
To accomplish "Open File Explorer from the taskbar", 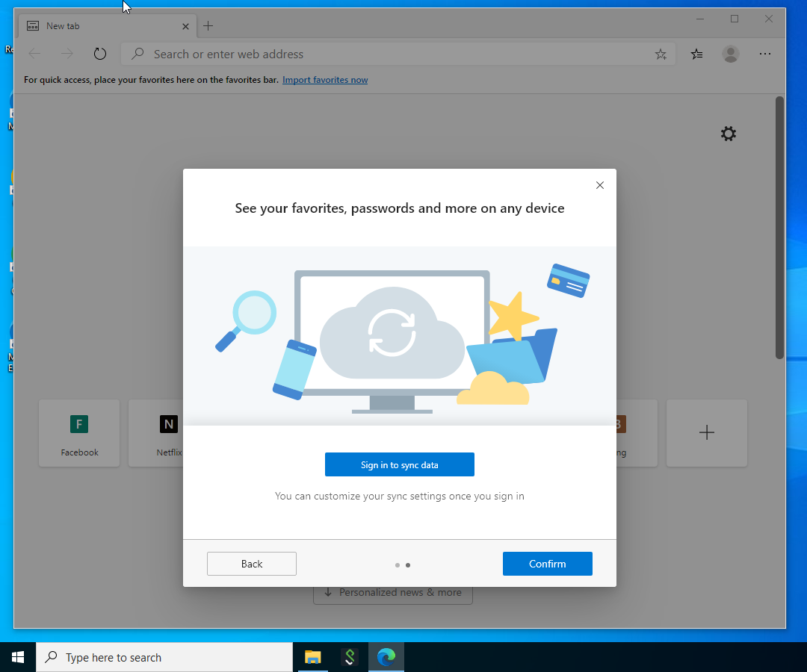I will tap(312, 657).
